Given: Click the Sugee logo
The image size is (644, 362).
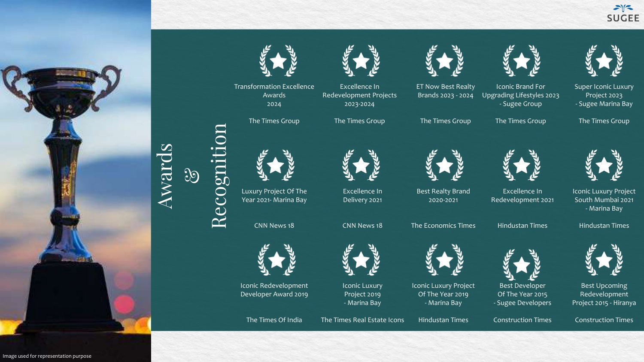Looking at the screenshot, I should coord(623,13).
